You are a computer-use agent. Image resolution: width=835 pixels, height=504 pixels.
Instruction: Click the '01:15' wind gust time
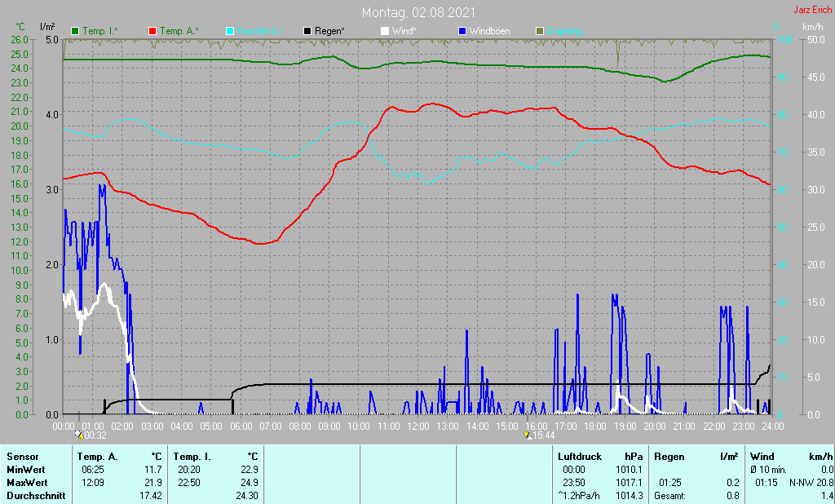pos(766,483)
